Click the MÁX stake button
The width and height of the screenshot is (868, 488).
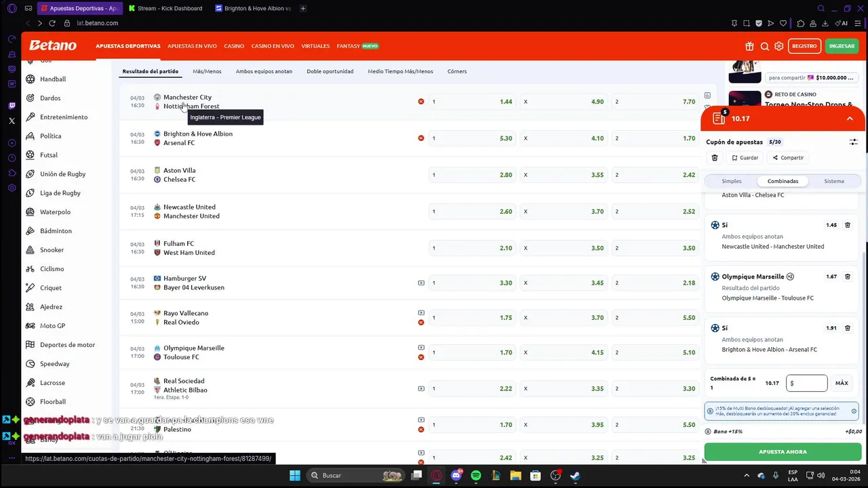842,383
